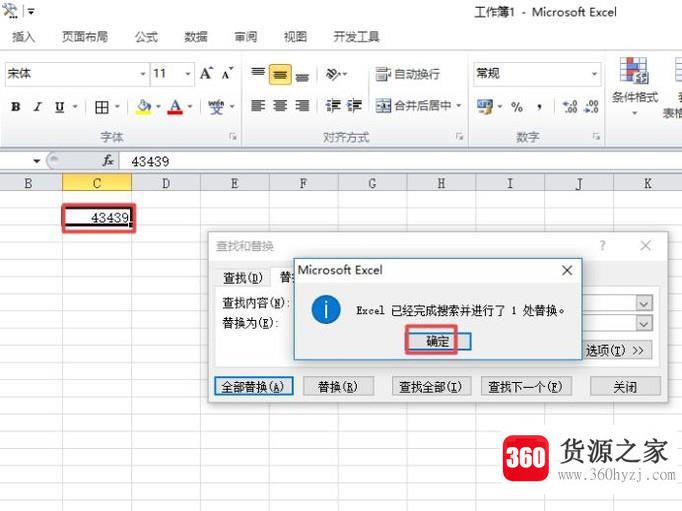Decrease font size icon
This screenshot has height=511, width=682.
coord(227,73)
